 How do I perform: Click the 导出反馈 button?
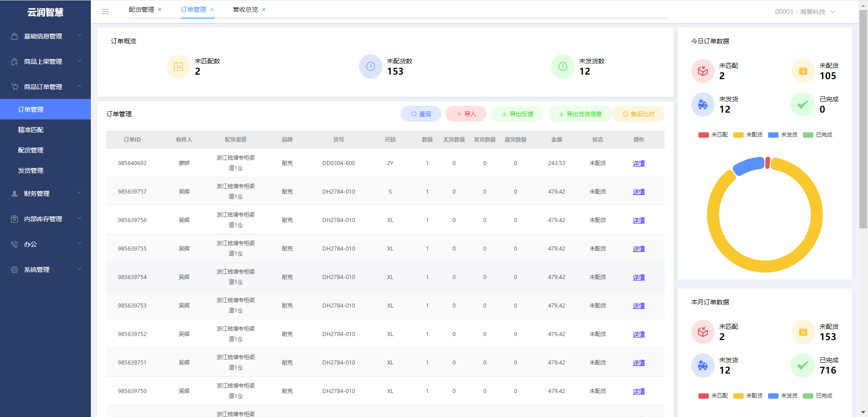pos(517,114)
